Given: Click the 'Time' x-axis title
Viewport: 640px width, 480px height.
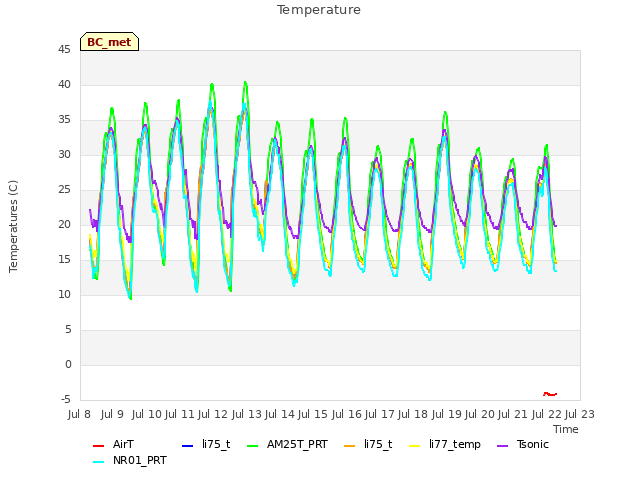Looking at the screenshot, I should pyautogui.click(x=566, y=429).
